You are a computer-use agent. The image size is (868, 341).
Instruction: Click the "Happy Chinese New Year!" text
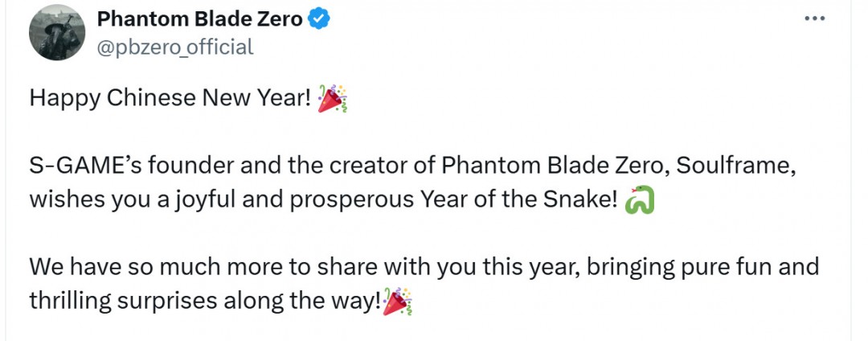click(x=170, y=98)
